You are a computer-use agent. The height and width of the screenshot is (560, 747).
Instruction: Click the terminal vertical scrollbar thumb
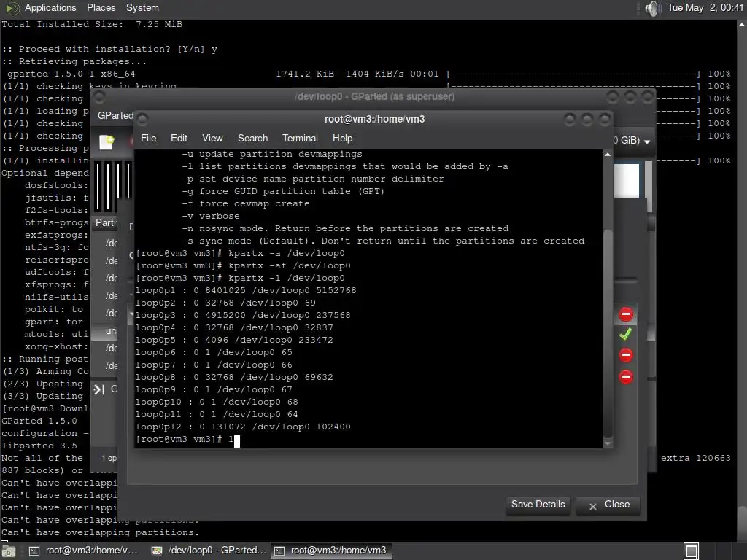tap(608, 333)
